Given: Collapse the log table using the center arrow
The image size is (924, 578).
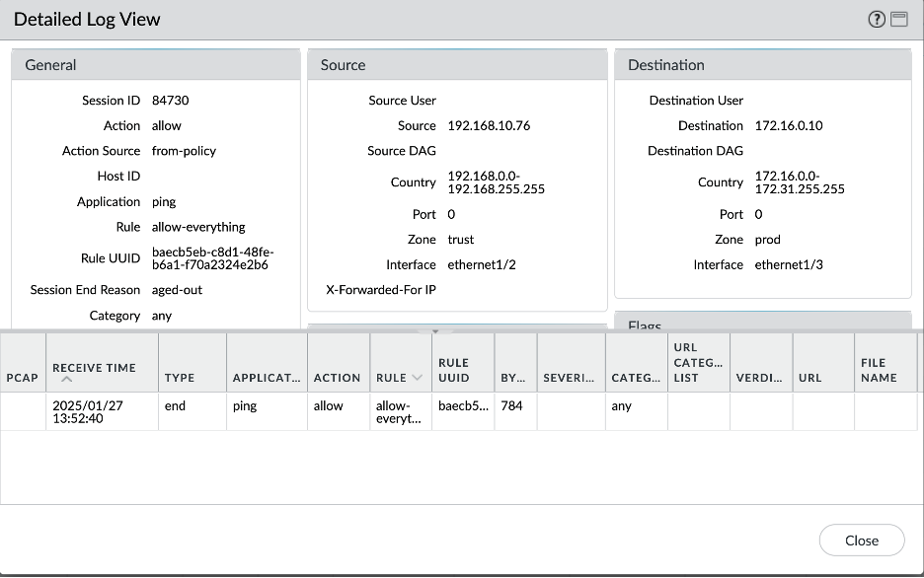Looking at the screenshot, I should [434, 331].
